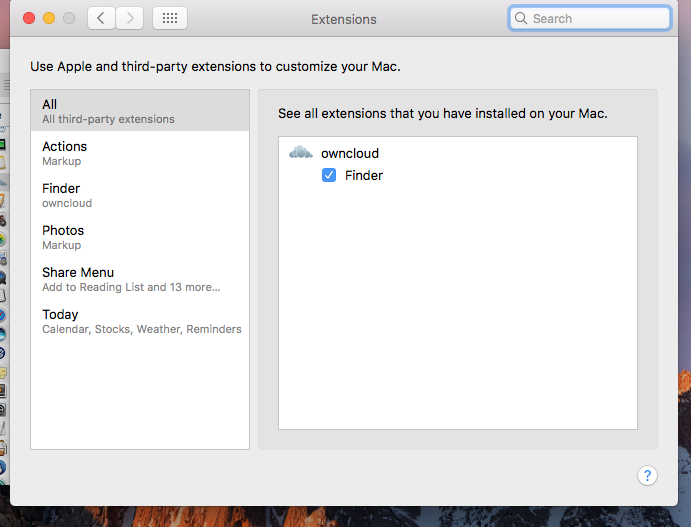
Task: Click the 'owncloud' subtitle under Finder
Action: [67, 203]
